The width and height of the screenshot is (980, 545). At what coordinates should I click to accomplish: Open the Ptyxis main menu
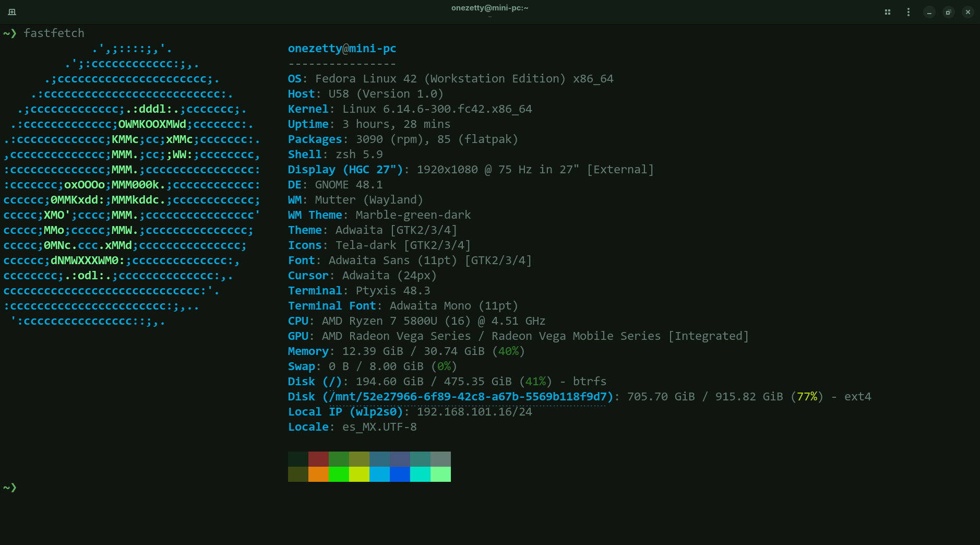[x=908, y=11]
